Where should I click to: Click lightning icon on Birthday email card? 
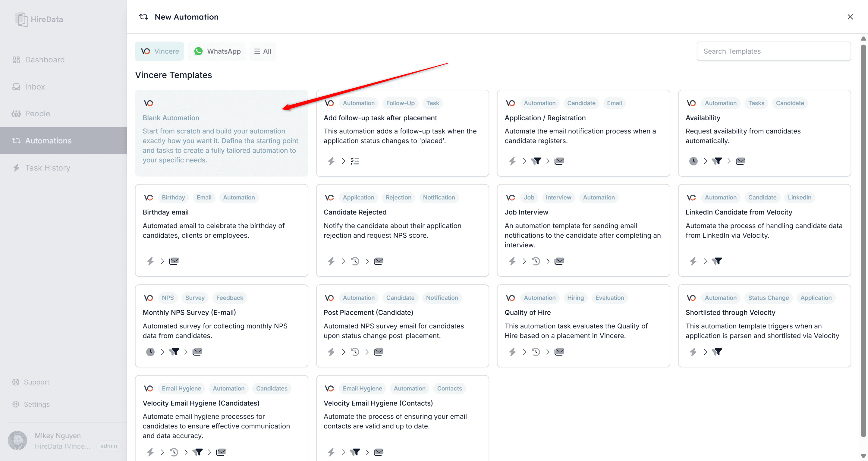pyautogui.click(x=150, y=261)
